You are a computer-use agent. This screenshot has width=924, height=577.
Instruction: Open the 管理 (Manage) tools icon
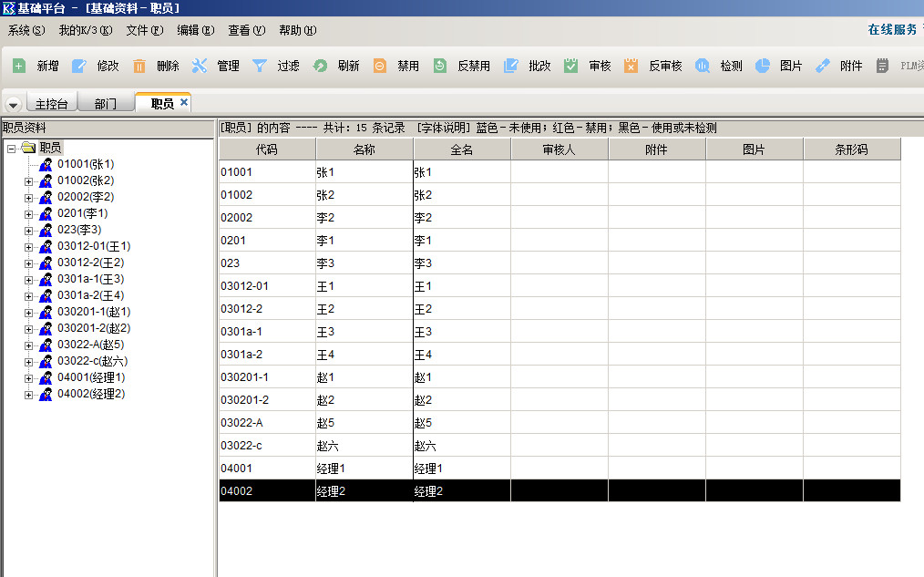200,66
